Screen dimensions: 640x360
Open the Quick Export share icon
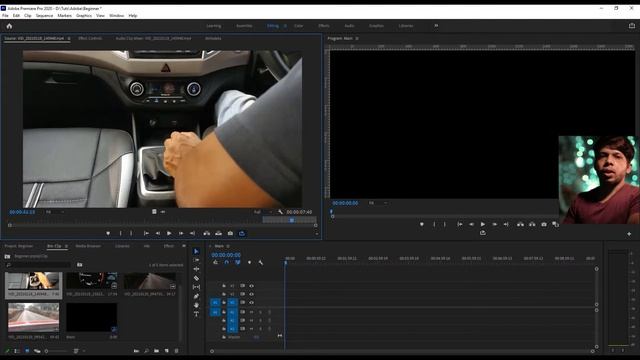pos(632,26)
